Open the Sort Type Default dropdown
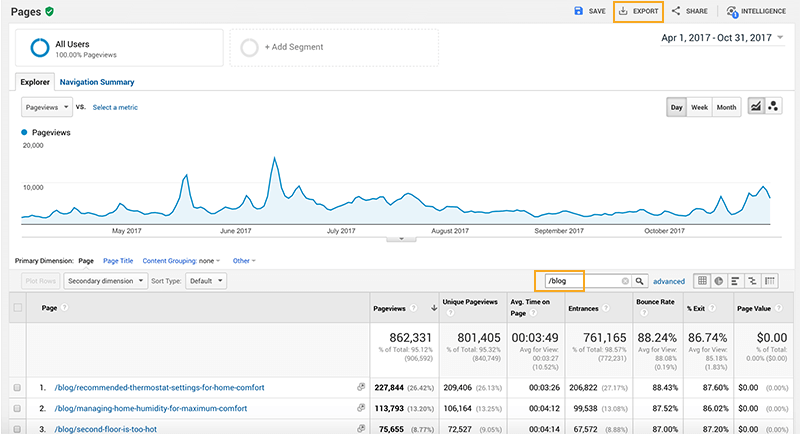Screen dimensions: 800x434 coord(206,281)
